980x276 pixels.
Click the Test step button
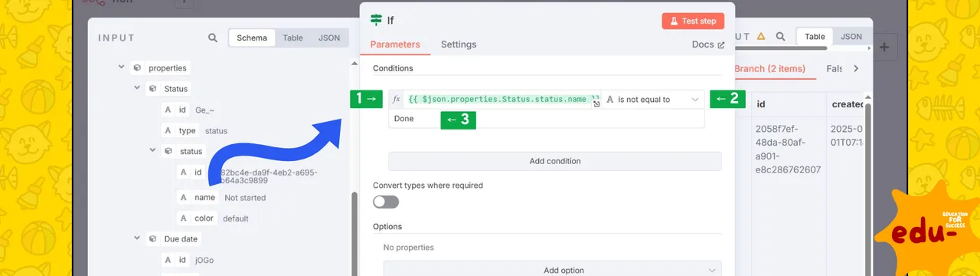pyautogui.click(x=693, y=21)
